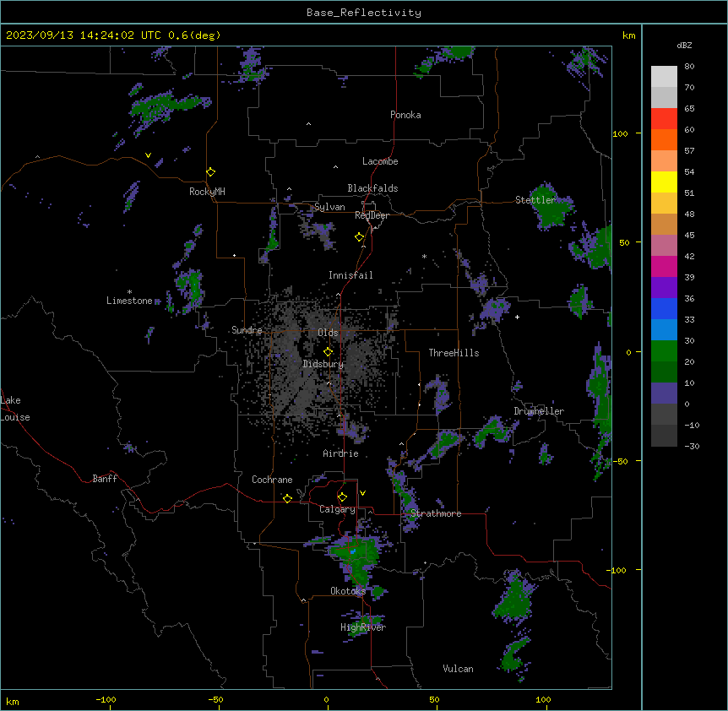This screenshot has width=728, height=711.
Task: Select the purple 36-39 dBZ legend swatch
Action: 664,287
